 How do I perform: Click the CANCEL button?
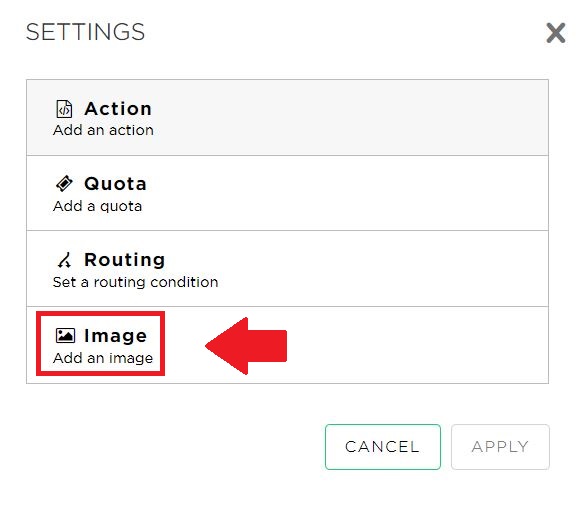383,447
